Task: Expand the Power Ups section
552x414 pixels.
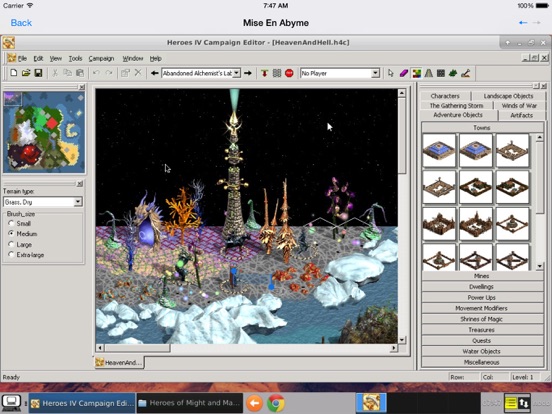Action: coord(482,297)
